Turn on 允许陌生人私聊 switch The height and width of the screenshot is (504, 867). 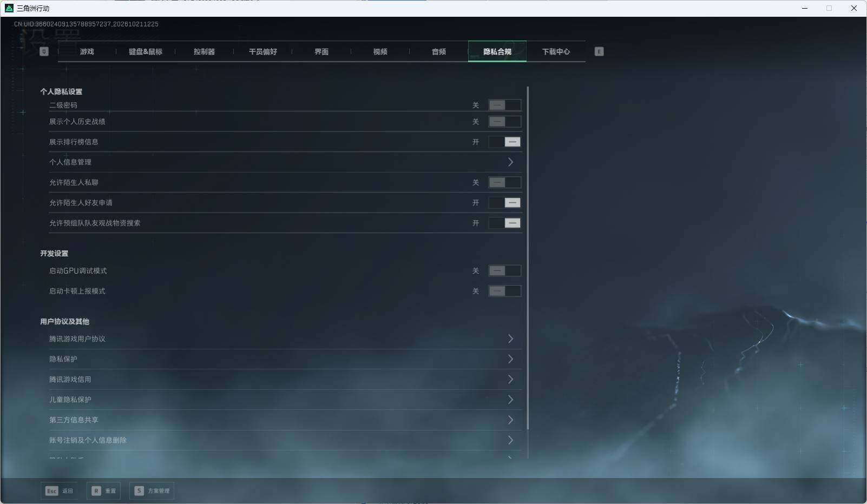pos(504,182)
